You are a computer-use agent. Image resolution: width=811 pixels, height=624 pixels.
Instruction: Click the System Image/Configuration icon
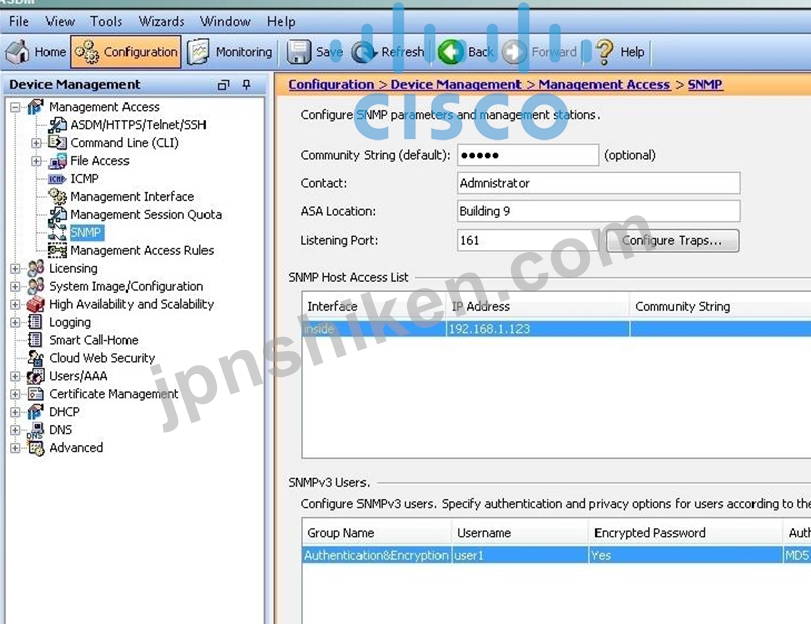pos(36,286)
